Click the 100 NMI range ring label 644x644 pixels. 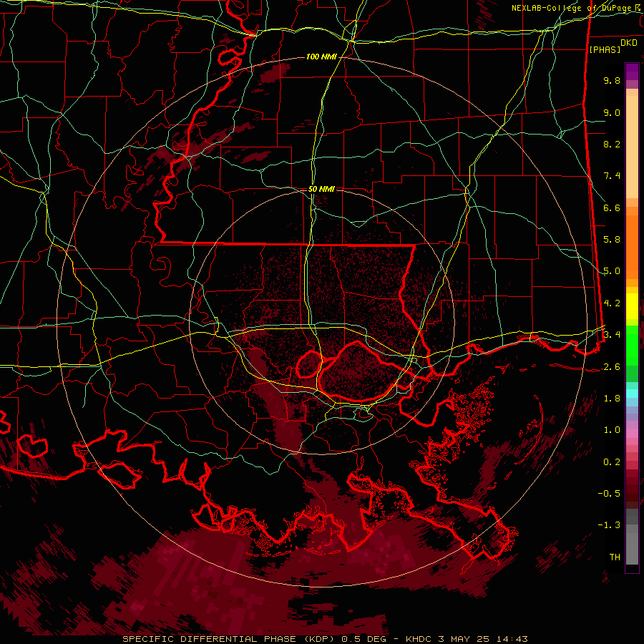pos(321,57)
